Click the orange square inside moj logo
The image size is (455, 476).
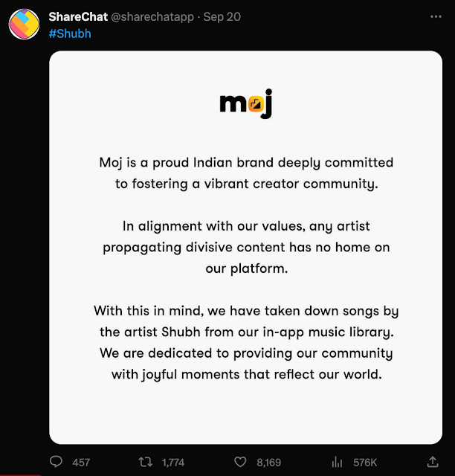coord(256,104)
